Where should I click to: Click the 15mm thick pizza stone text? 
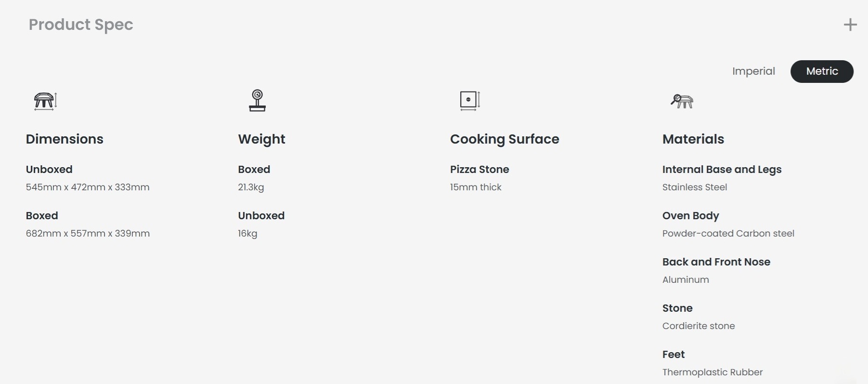pos(476,187)
